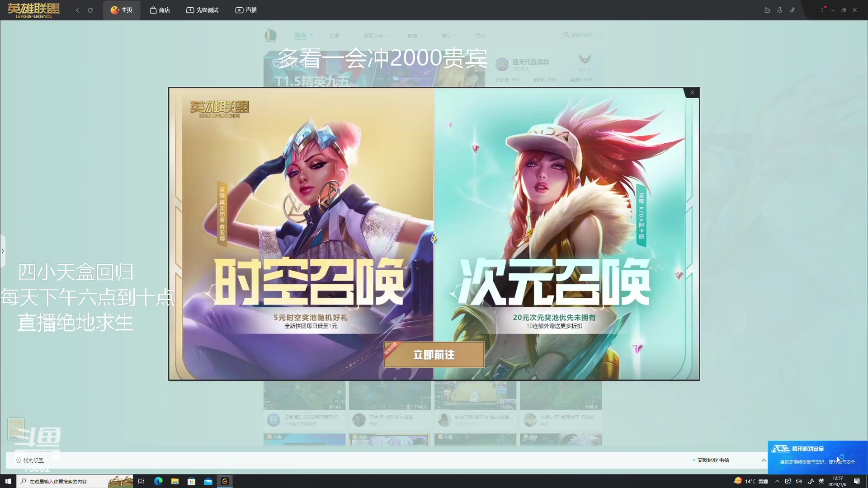This screenshot has height=488, width=868.
Task: Go back with the back arrow
Action: click(x=77, y=10)
